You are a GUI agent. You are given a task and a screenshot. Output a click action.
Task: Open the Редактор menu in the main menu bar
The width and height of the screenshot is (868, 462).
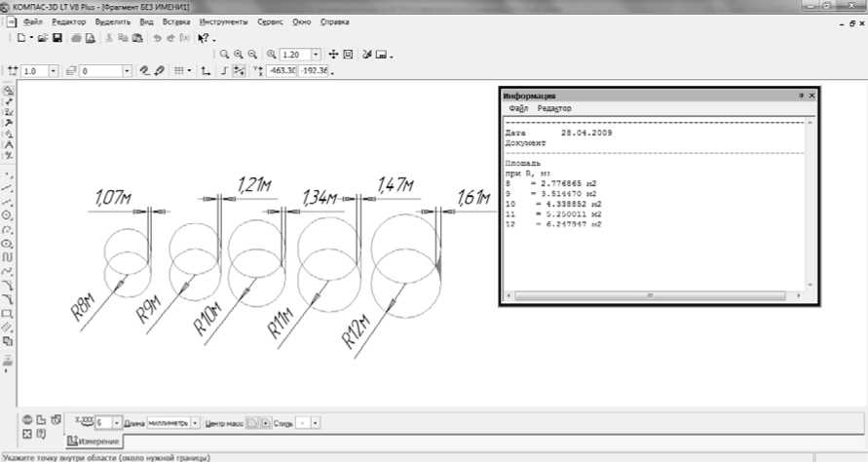68,22
